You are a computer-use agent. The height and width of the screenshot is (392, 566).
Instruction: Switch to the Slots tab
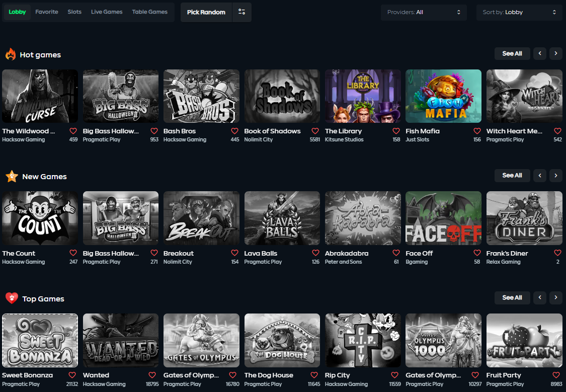[x=74, y=12]
